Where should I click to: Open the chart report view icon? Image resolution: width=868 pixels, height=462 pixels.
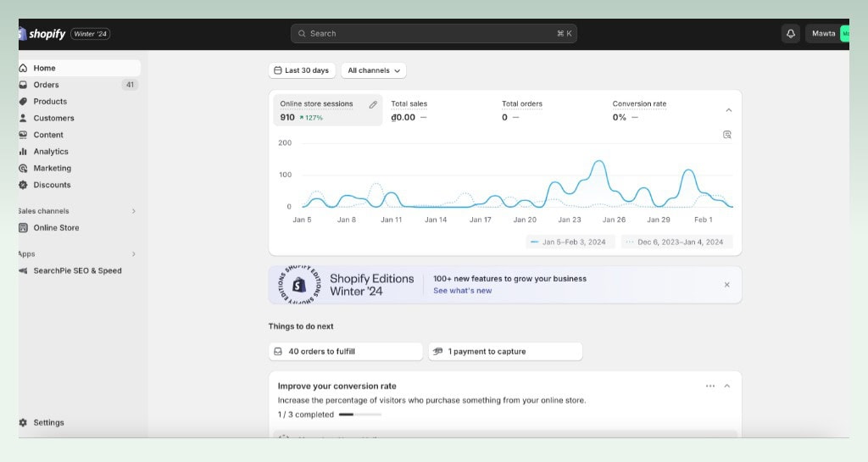tap(726, 135)
